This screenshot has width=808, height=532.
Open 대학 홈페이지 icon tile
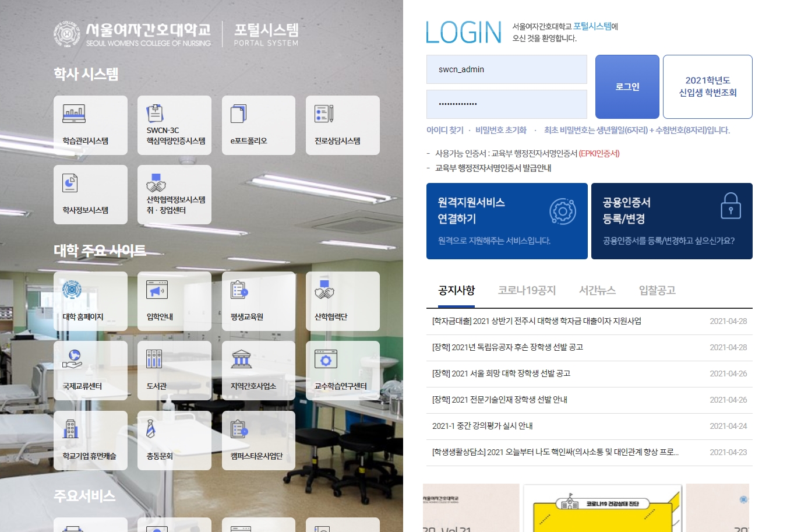pyautogui.click(x=90, y=301)
